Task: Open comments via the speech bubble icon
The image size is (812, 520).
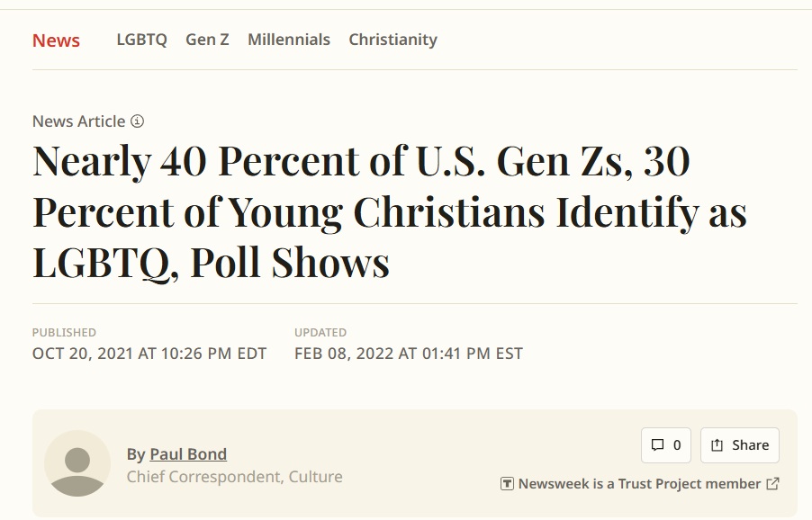Action: (657, 445)
